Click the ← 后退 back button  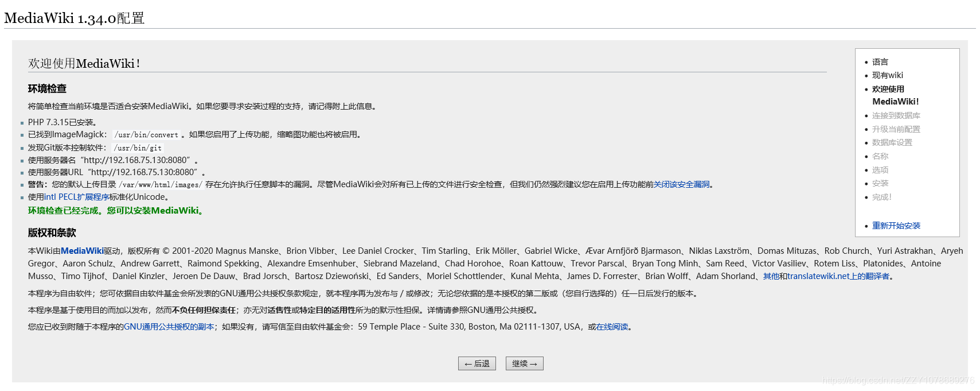477,363
